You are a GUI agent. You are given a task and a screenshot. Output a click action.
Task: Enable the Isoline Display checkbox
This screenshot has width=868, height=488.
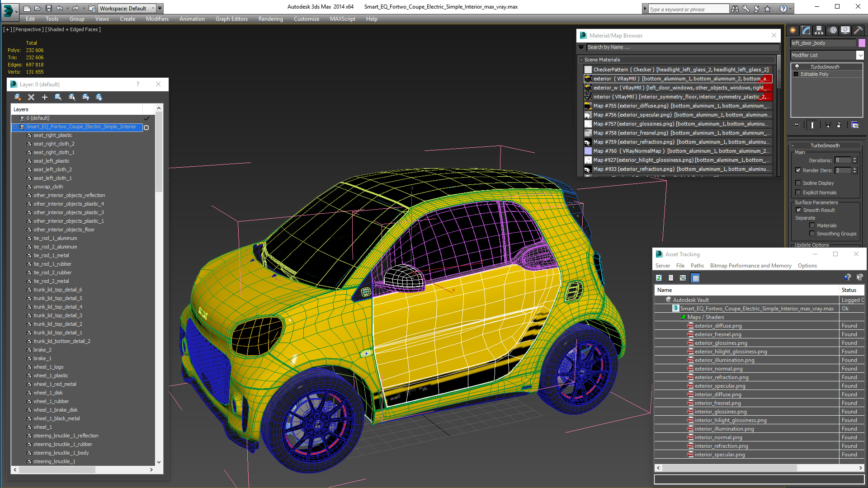(x=798, y=183)
